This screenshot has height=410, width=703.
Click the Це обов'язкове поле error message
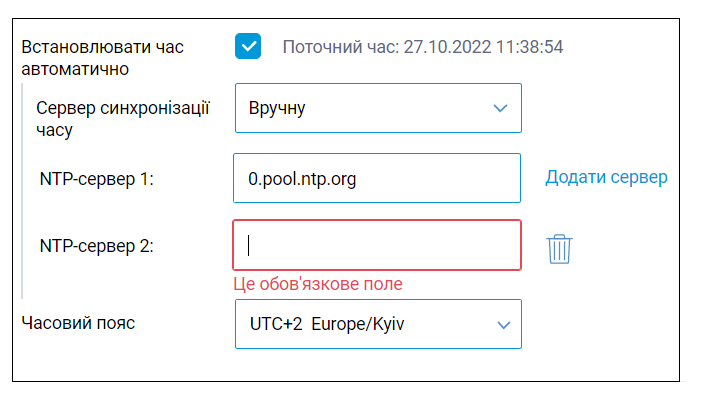(x=318, y=284)
